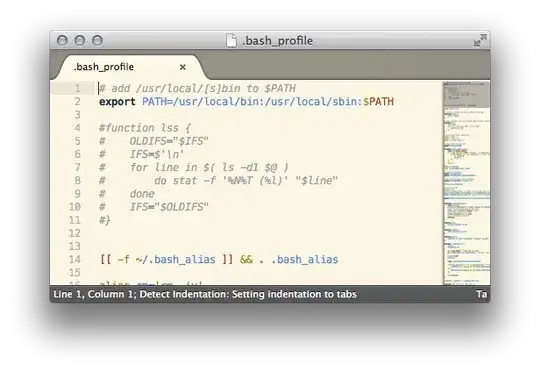
Task: Close the .bash_profile tab
Action: click(x=183, y=67)
